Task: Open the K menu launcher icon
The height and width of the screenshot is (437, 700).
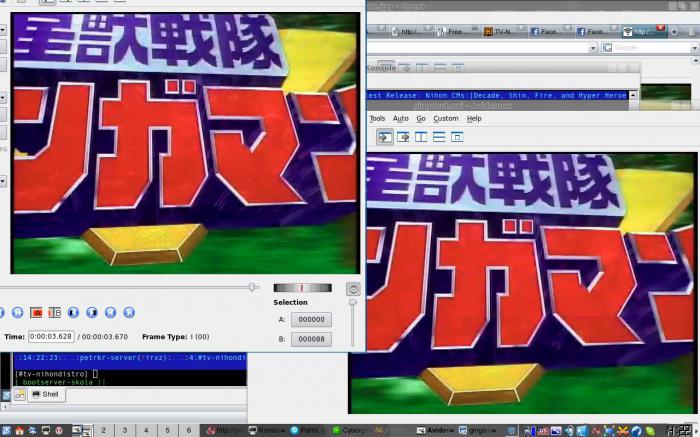Action: click(x=6, y=430)
